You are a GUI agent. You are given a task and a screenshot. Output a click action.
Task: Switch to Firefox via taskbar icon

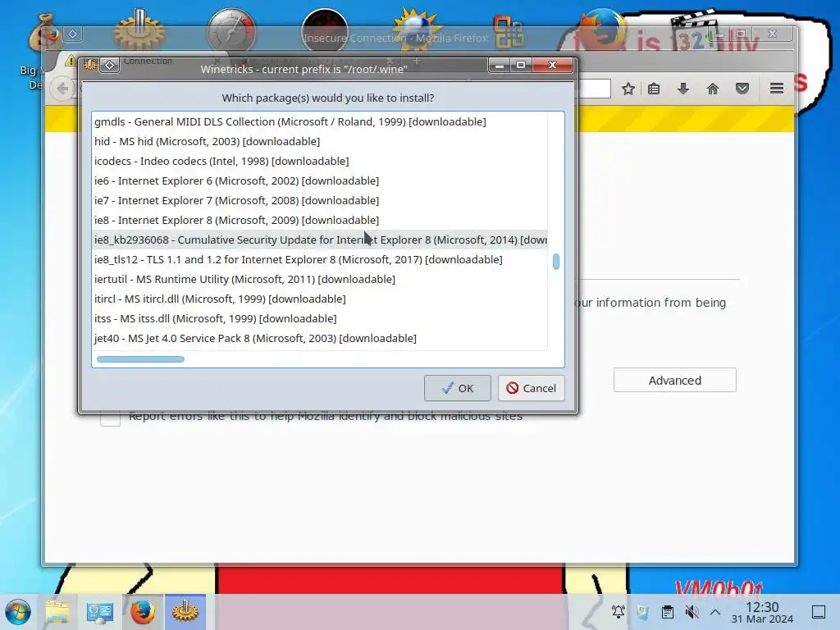pos(143,612)
